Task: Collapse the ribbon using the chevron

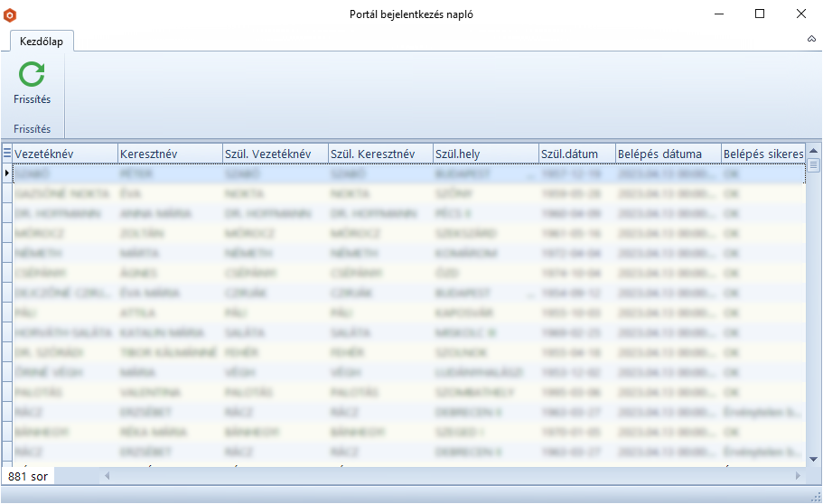Action: pyautogui.click(x=810, y=40)
